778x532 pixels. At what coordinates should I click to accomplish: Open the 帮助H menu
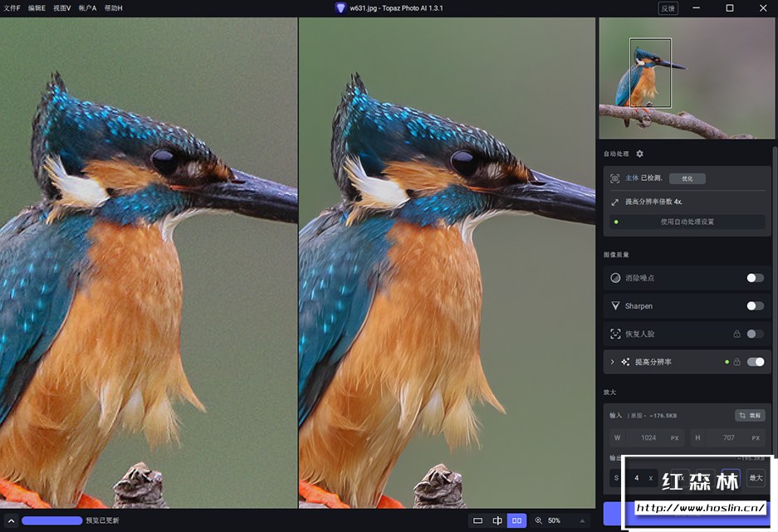114,8
